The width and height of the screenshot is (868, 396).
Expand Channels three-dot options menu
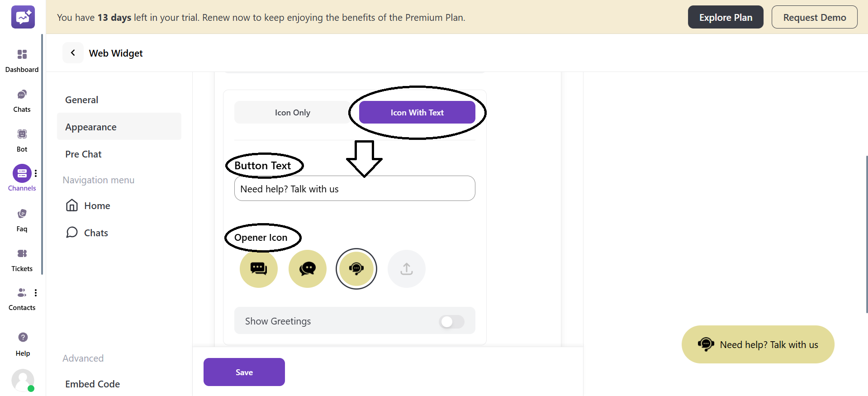tap(36, 173)
